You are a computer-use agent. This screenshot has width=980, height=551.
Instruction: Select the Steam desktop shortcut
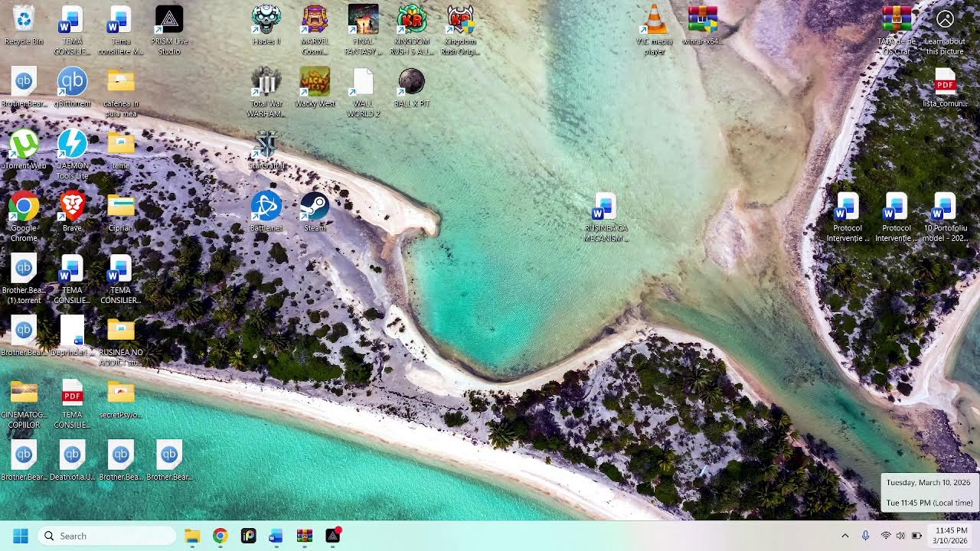click(x=315, y=212)
